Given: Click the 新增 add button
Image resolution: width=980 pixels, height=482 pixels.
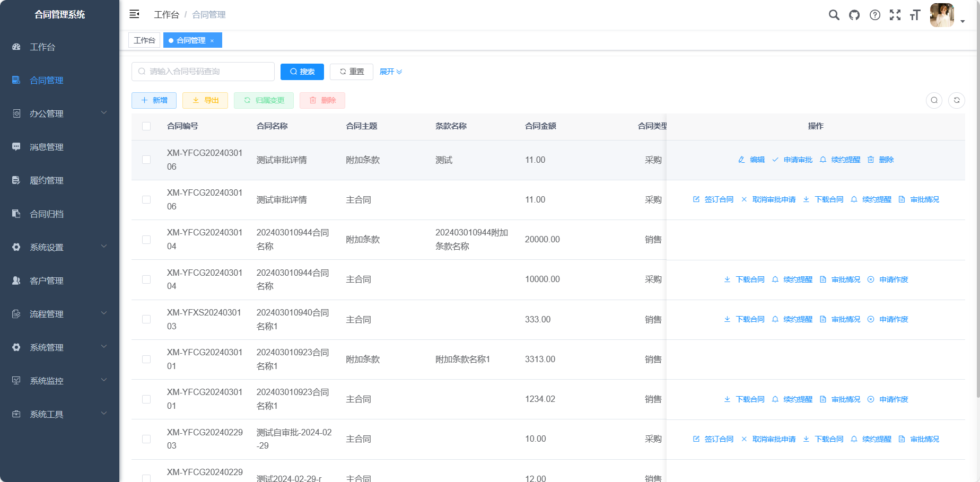Looking at the screenshot, I should tap(154, 100).
